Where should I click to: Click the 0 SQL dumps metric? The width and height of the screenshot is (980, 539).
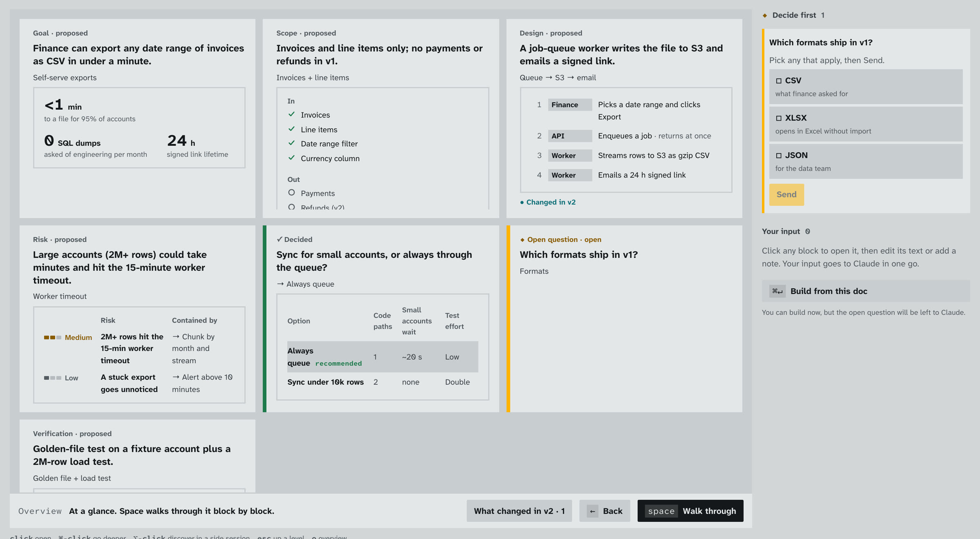pos(96,146)
